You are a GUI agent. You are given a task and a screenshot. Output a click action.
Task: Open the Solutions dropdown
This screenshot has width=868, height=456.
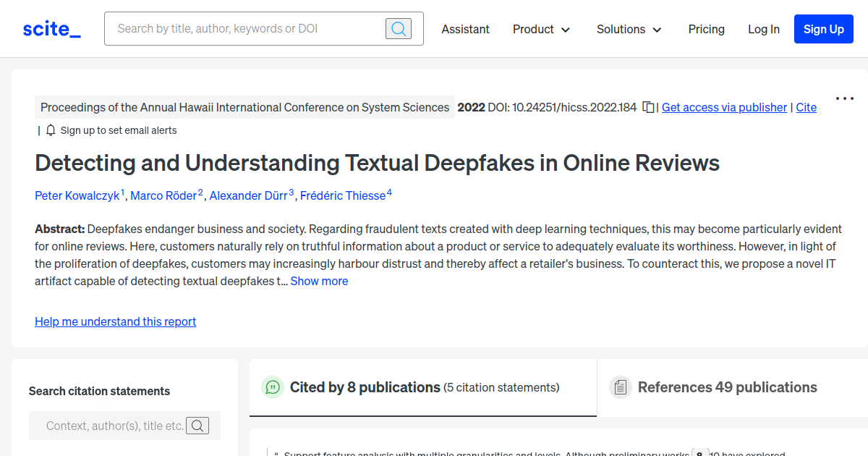(x=628, y=29)
